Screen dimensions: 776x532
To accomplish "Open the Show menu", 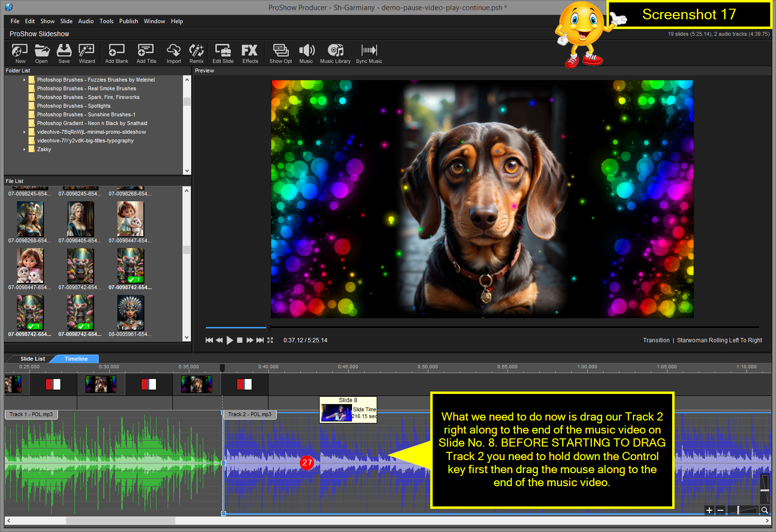I will pyautogui.click(x=47, y=21).
